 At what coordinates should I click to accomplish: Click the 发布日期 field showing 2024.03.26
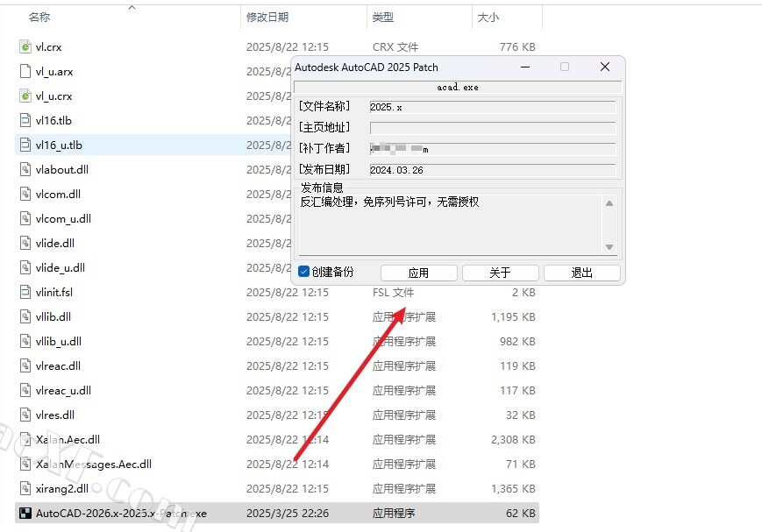point(492,169)
